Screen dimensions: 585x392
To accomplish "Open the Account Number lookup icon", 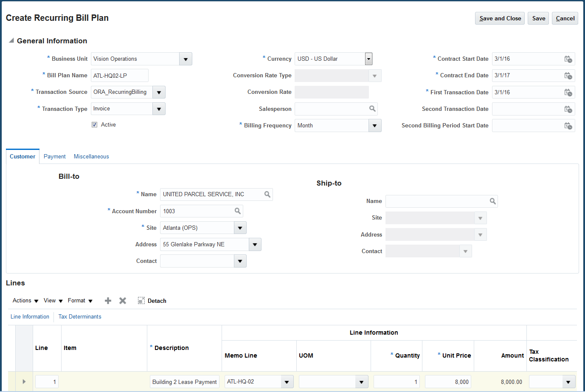I will (x=238, y=211).
